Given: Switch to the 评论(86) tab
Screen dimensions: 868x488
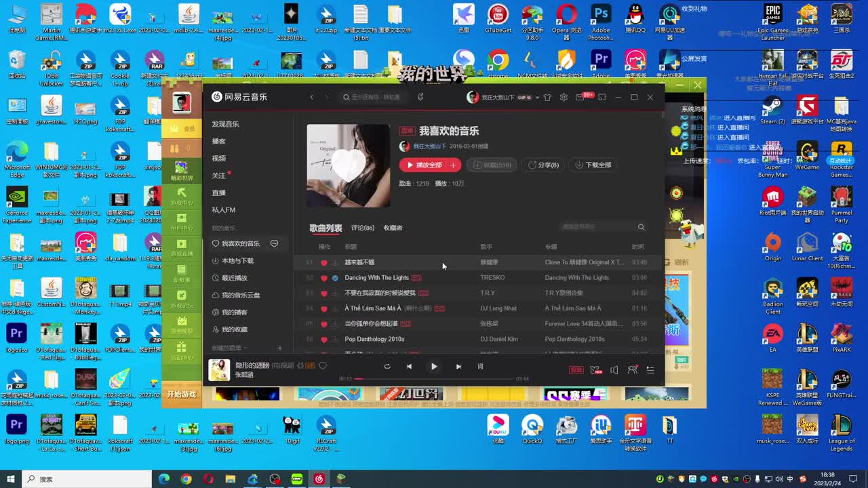Looking at the screenshot, I should [x=363, y=228].
